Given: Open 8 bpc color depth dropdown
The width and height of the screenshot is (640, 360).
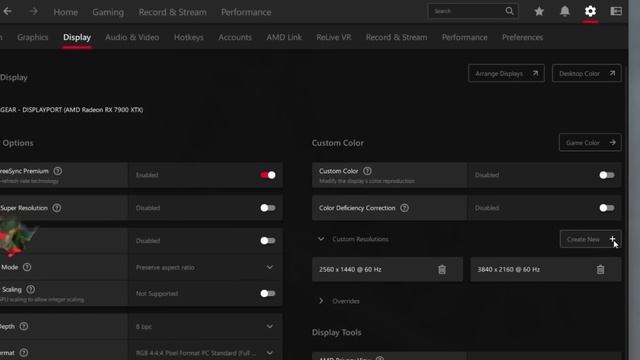Looking at the screenshot, I should (205, 327).
